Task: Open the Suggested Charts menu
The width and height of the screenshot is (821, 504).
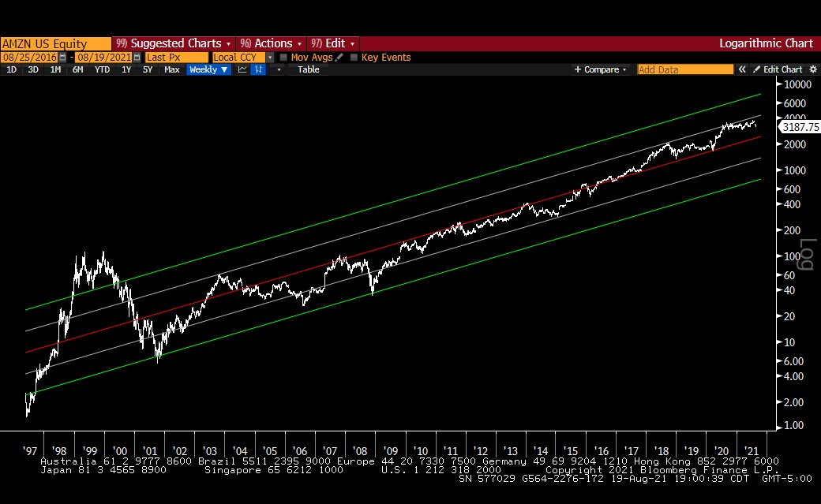Action: tap(172, 43)
